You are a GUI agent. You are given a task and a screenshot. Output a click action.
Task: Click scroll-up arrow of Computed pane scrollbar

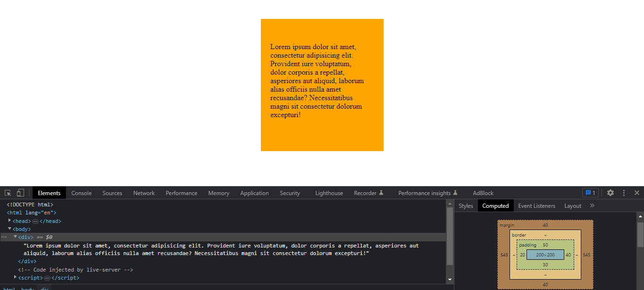(x=640, y=216)
